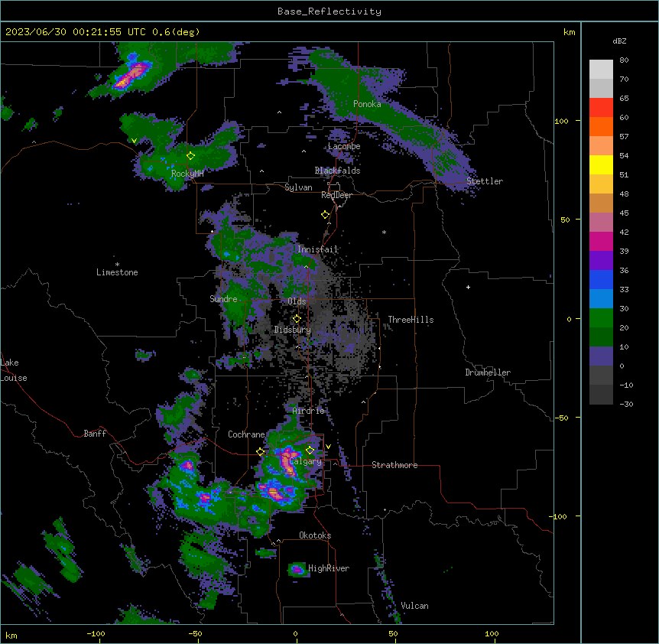Click the yellow diamond marker below Cochrane

coord(260,452)
